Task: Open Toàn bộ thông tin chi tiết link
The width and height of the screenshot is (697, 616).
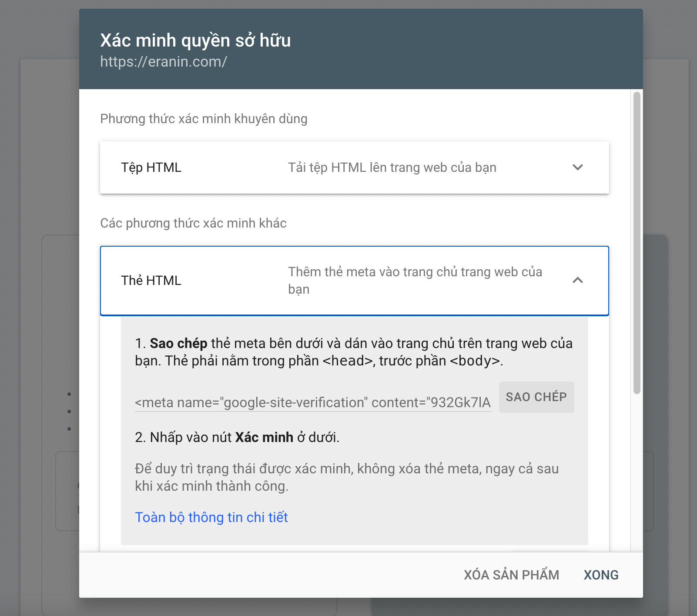Action: [x=211, y=517]
